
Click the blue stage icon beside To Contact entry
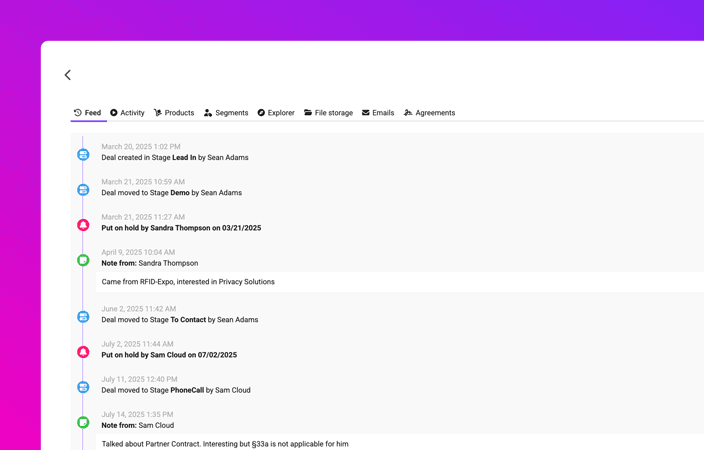point(83,317)
